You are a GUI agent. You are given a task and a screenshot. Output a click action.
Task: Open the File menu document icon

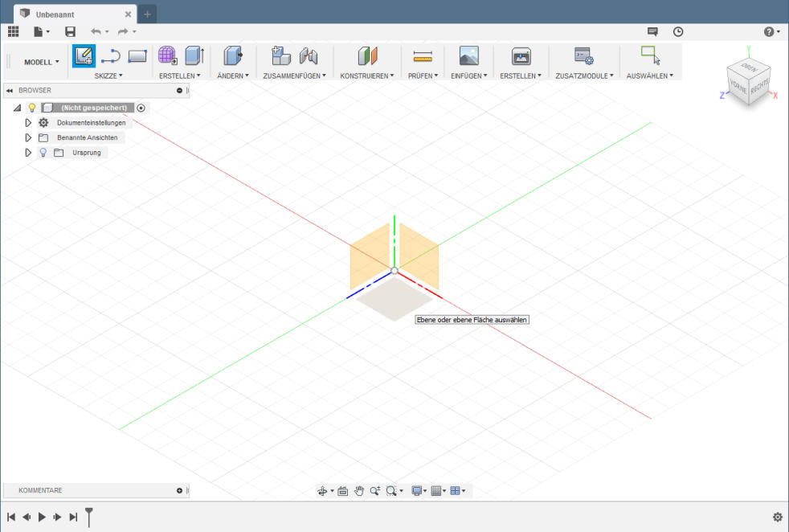(x=39, y=31)
